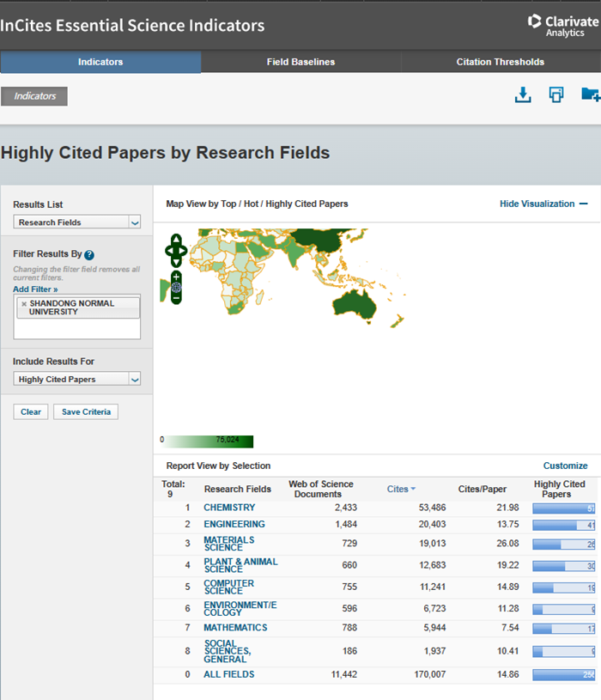Pan the map down with arrow
601x700 pixels.
[x=176, y=262]
